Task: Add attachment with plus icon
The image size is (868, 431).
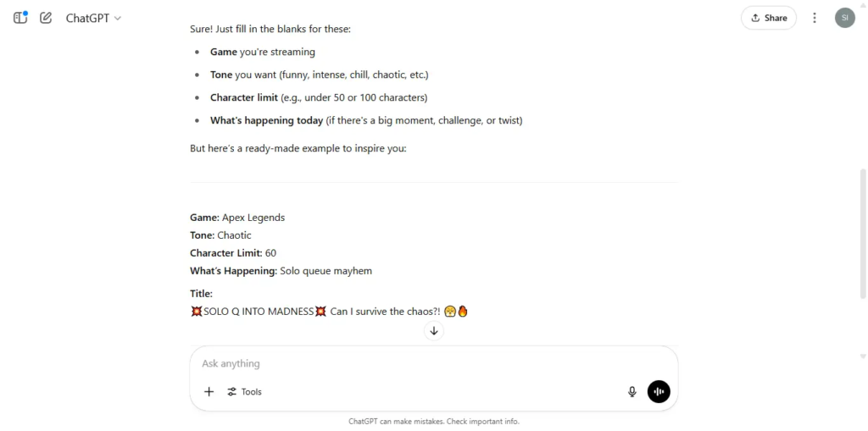Action: coord(209,392)
